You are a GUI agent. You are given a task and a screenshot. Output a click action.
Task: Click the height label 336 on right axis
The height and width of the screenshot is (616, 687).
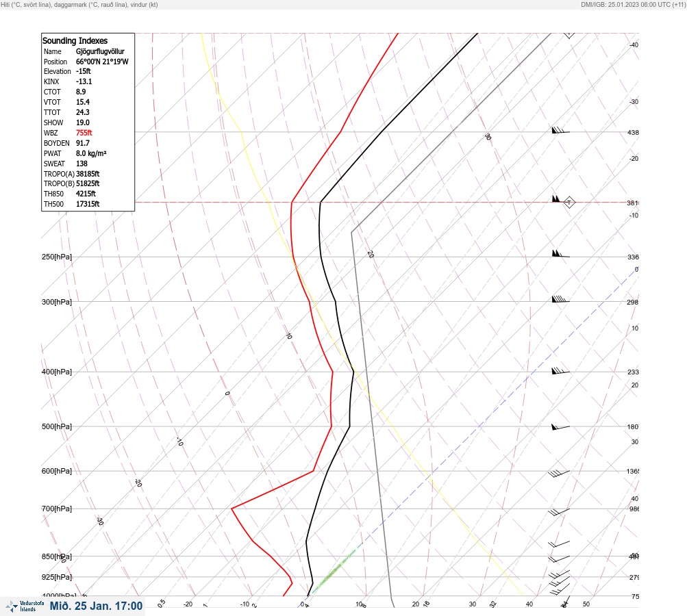[x=633, y=257]
